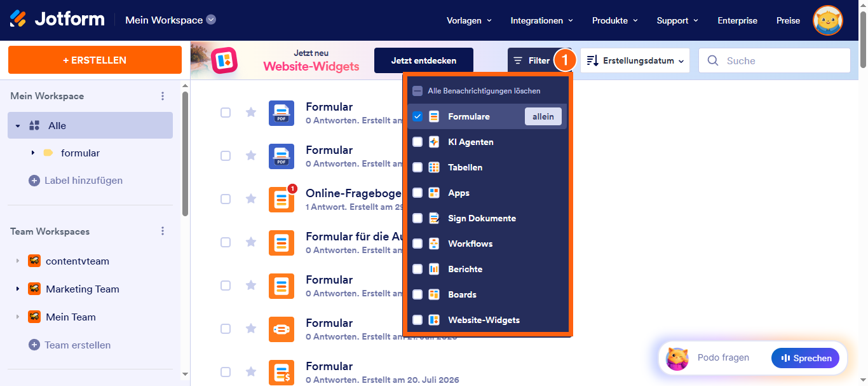Click the Marketing Team icon
The image size is (868, 386).
coord(34,289)
